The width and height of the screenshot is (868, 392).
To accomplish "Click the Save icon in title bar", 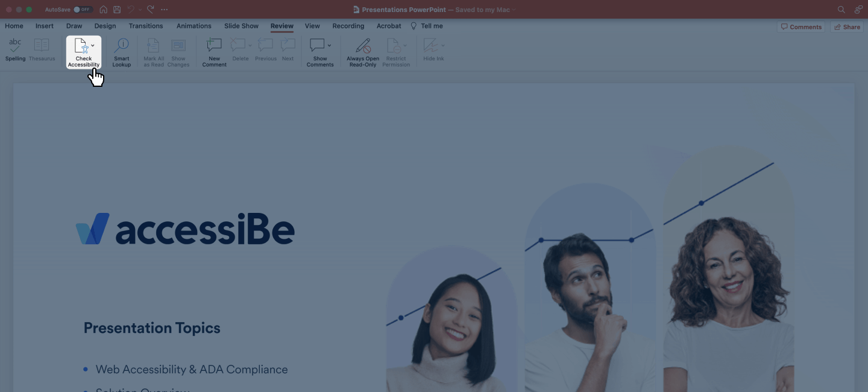I will 117,10.
